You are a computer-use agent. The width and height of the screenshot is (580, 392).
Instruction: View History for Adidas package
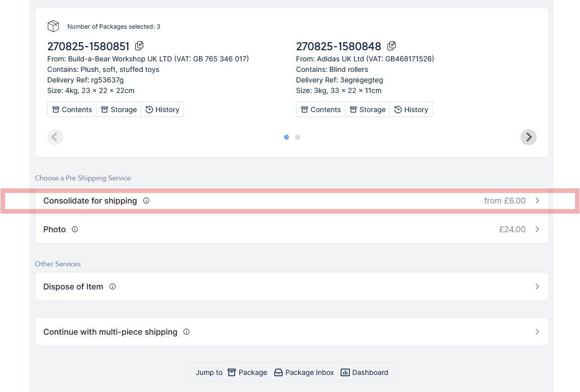pos(411,110)
